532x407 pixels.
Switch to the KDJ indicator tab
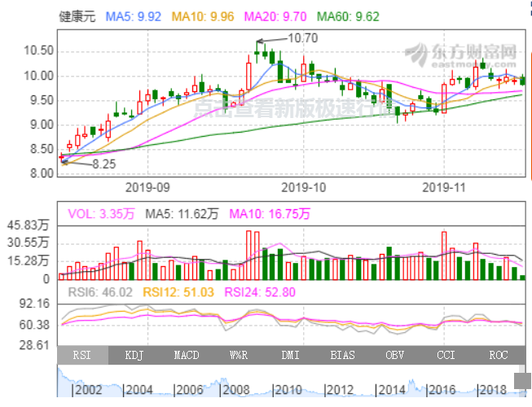point(134,356)
